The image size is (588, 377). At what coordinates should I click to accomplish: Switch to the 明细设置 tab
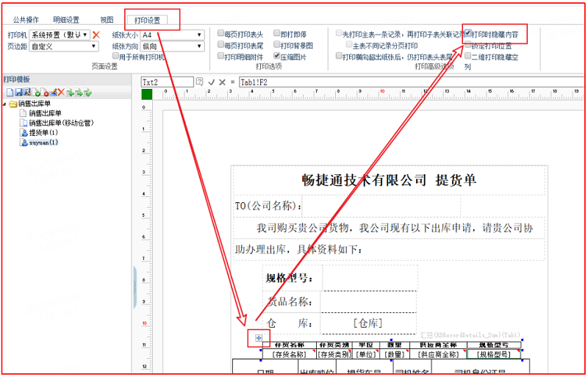[x=66, y=20]
